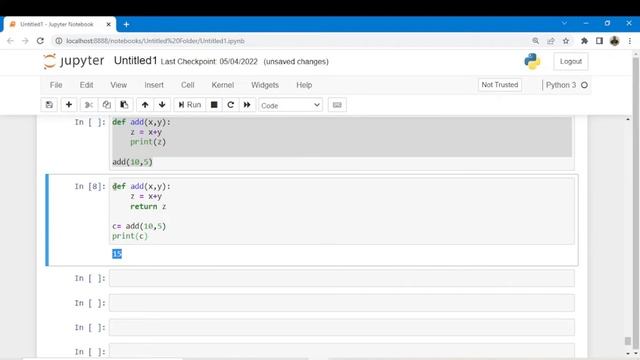Click the 'return z' line in the cell

click(x=148, y=207)
